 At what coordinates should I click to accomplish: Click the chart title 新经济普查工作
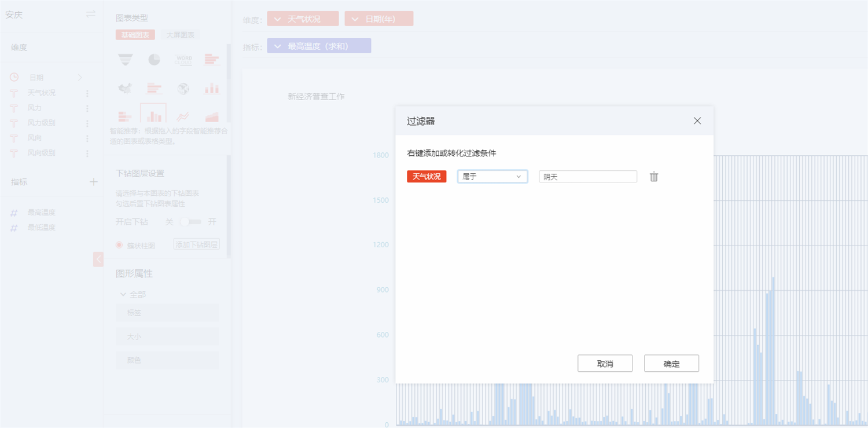click(316, 96)
